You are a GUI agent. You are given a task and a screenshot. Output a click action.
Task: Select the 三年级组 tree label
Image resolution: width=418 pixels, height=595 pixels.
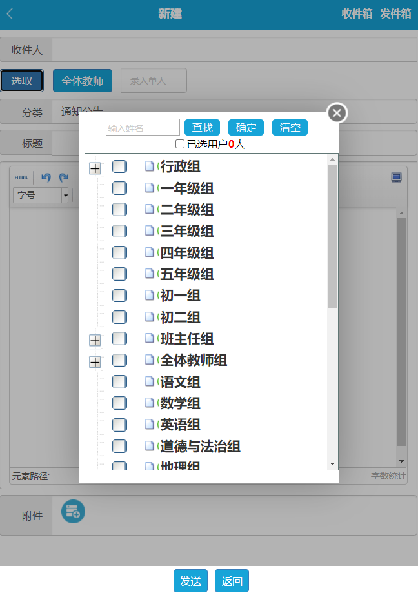click(x=187, y=231)
